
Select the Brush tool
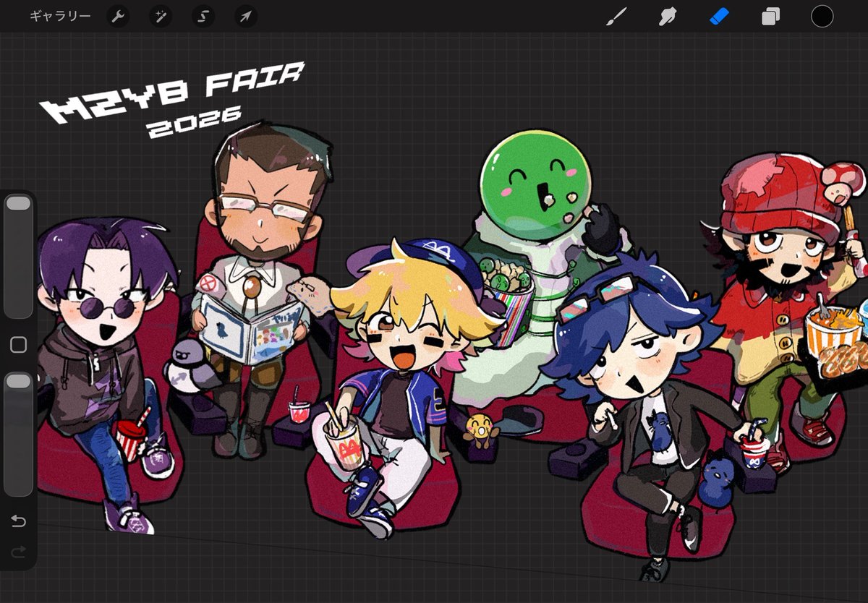(616, 16)
